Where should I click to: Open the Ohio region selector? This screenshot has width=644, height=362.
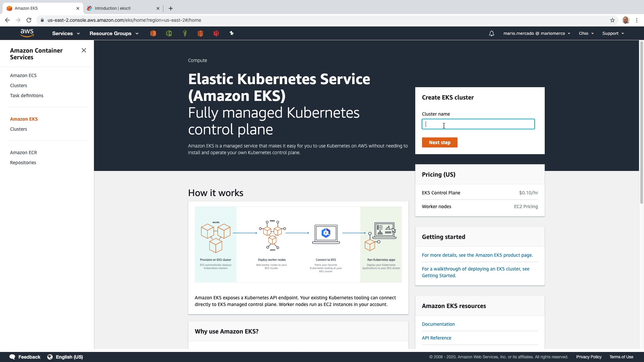(586, 33)
